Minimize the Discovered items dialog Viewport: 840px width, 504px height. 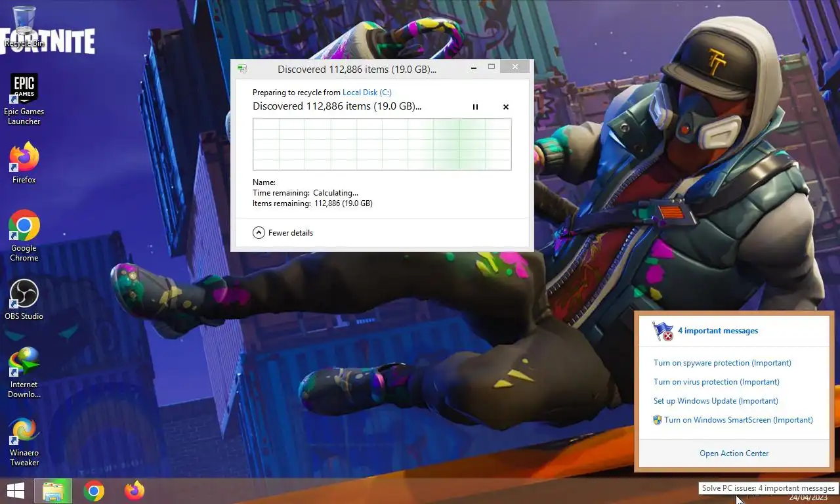tap(474, 66)
